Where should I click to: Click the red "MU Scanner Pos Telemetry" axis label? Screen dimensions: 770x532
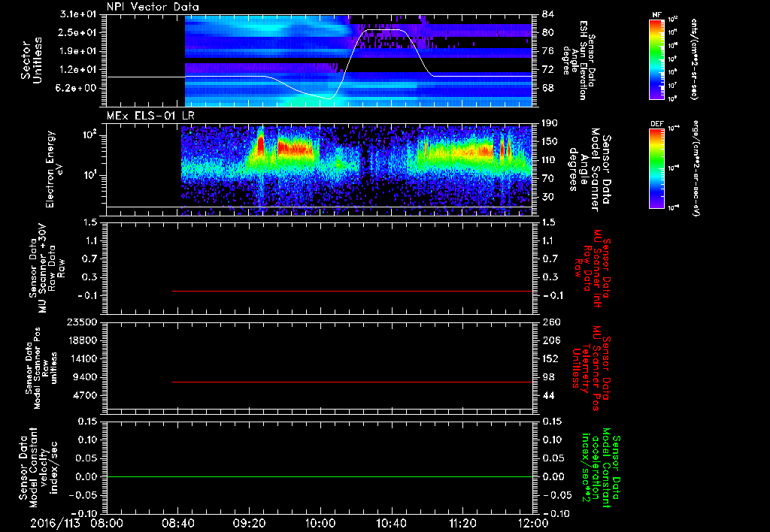coord(591,368)
